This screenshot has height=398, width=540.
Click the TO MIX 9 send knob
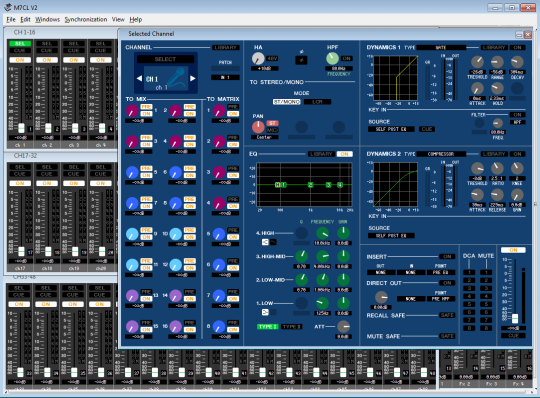pos(132,234)
